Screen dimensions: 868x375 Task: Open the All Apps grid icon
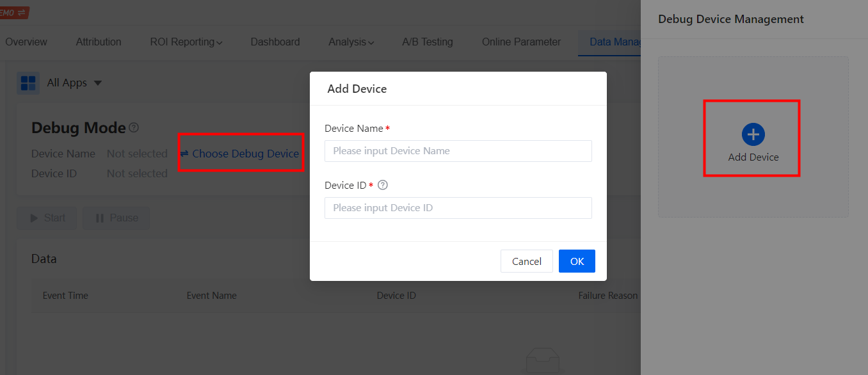(28, 83)
